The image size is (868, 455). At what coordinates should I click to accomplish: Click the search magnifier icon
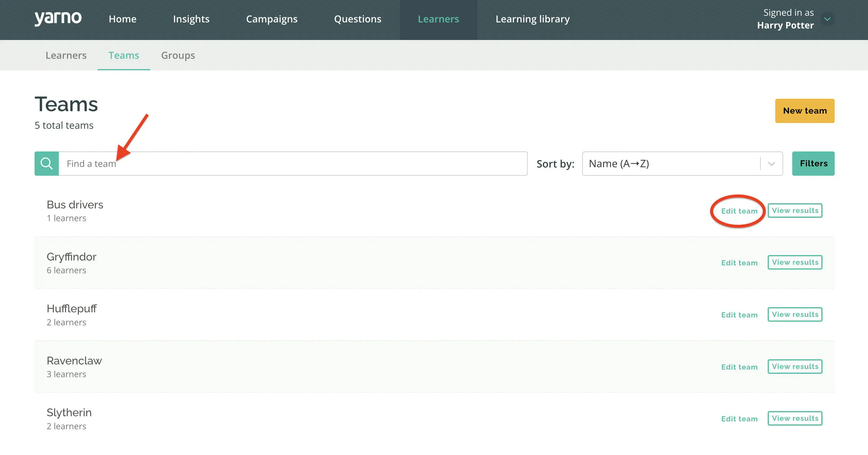click(x=46, y=164)
